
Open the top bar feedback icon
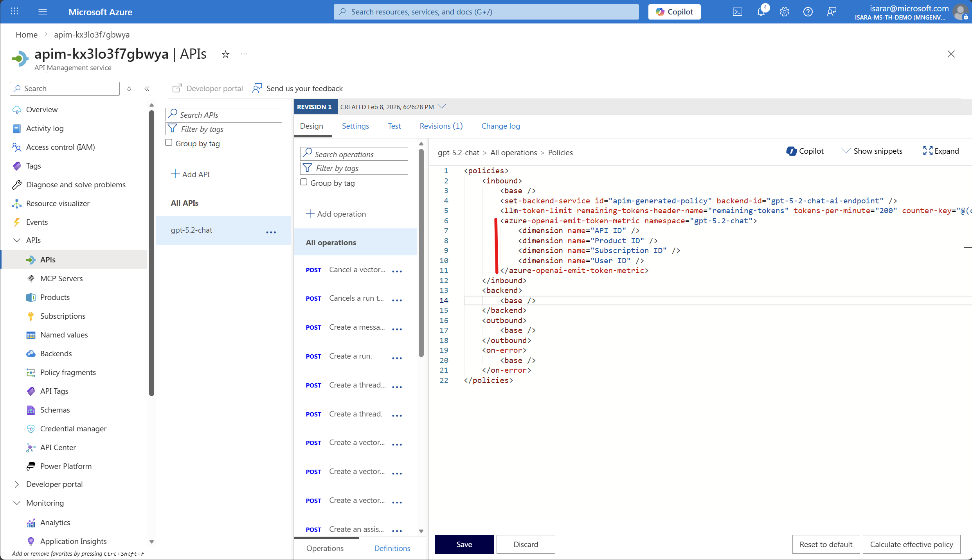832,12
